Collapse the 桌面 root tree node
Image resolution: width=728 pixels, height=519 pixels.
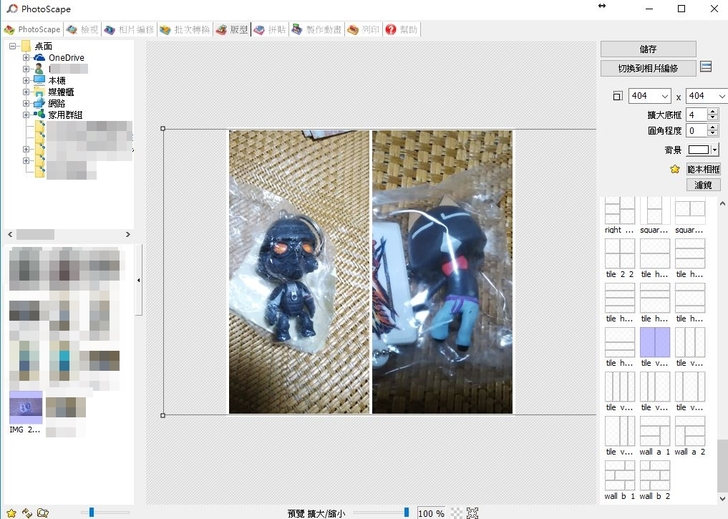pos(13,47)
